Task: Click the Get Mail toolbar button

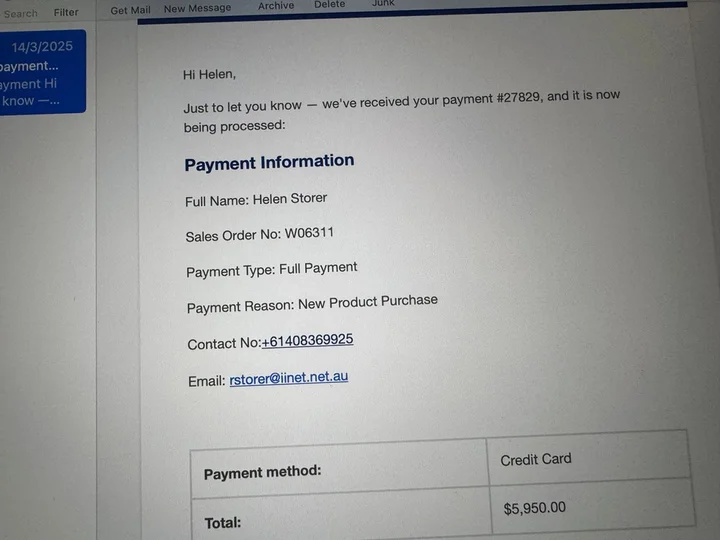Action: [130, 10]
